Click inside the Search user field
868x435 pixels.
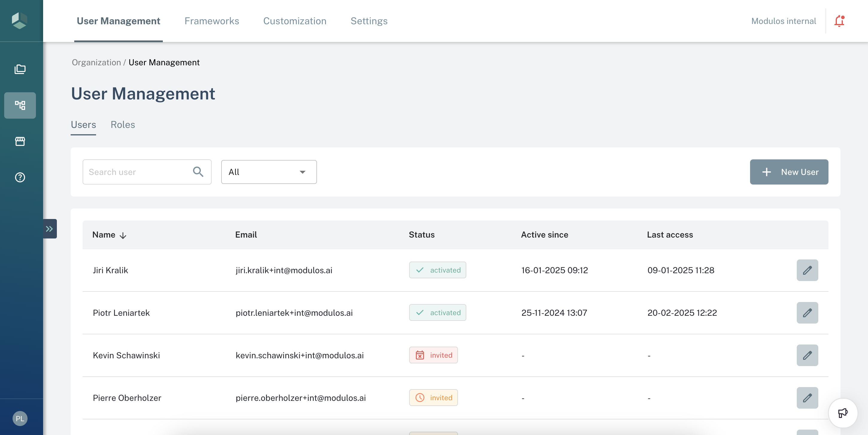(135, 172)
